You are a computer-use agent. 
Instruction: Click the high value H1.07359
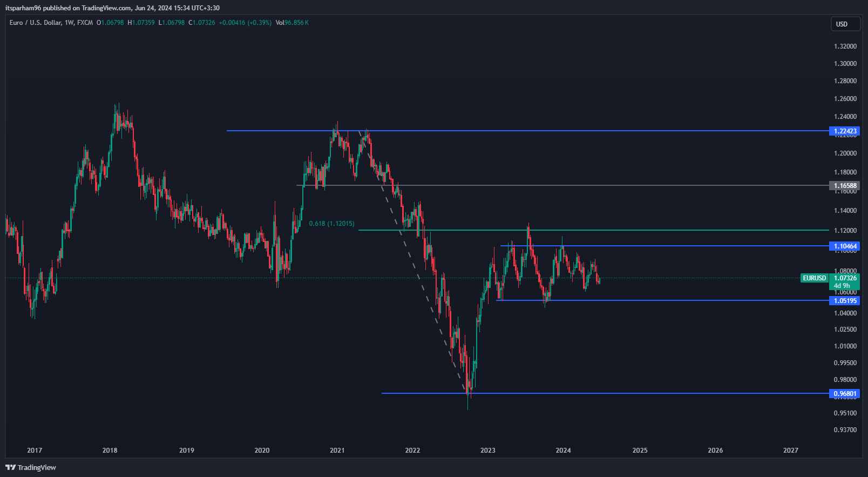pyautogui.click(x=141, y=23)
